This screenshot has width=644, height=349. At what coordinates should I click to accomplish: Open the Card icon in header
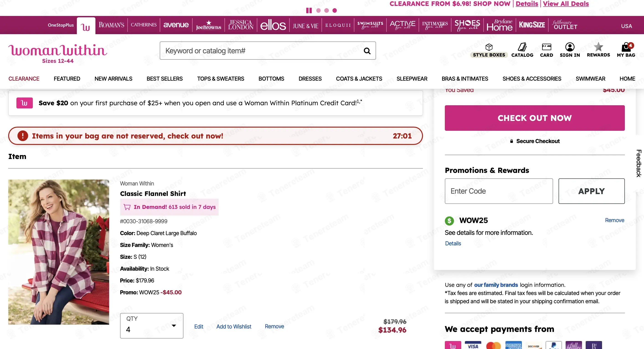click(546, 50)
